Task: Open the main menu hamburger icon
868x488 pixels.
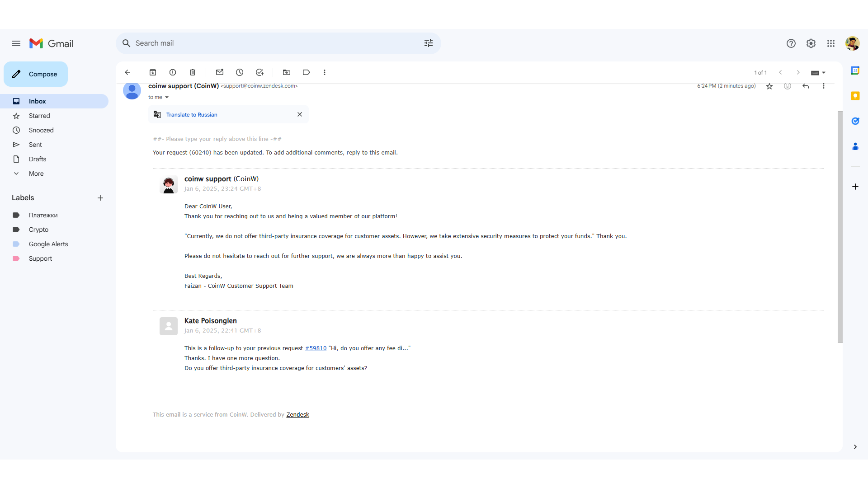Action: coord(16,43)
